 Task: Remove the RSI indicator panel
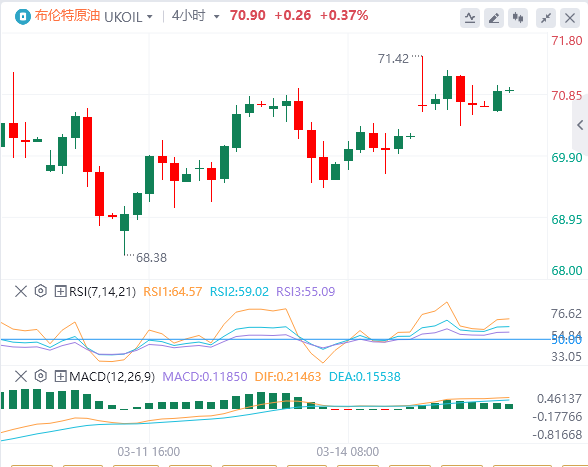click(21, 291)
